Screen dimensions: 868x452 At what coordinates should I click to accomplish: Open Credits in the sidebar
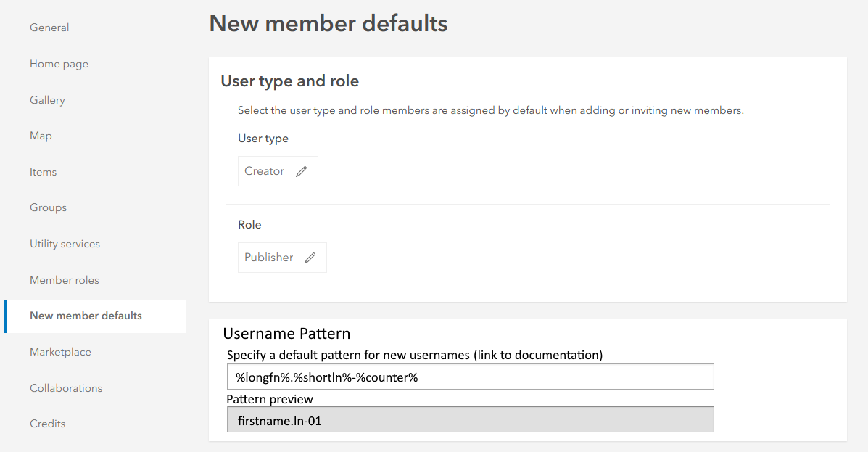(x=47, y=424)
